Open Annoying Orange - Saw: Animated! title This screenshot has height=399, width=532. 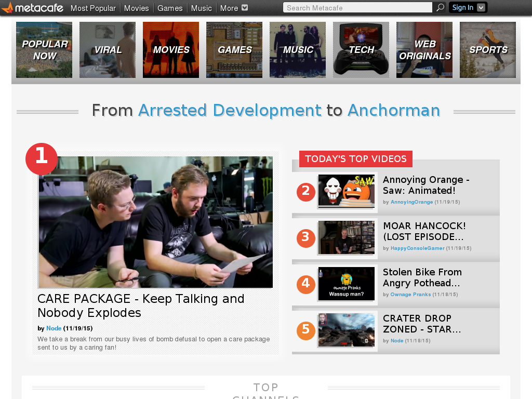(426, 185)
